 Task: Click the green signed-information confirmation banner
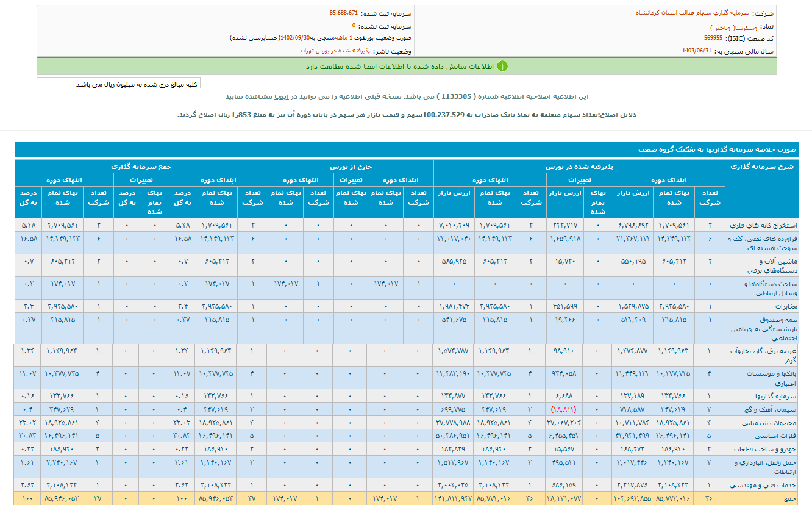coord(407,66)
